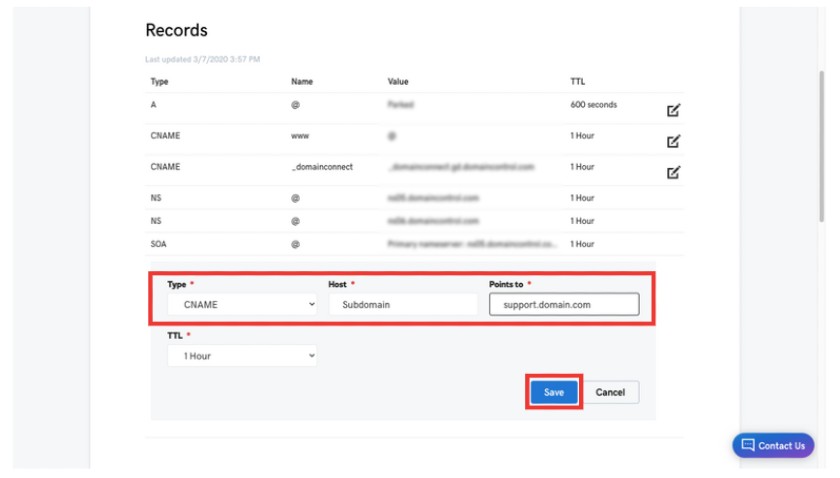Click the page vertical scrollbar
Viewport: 840px width, 478px height.
(x=821, y=146)
